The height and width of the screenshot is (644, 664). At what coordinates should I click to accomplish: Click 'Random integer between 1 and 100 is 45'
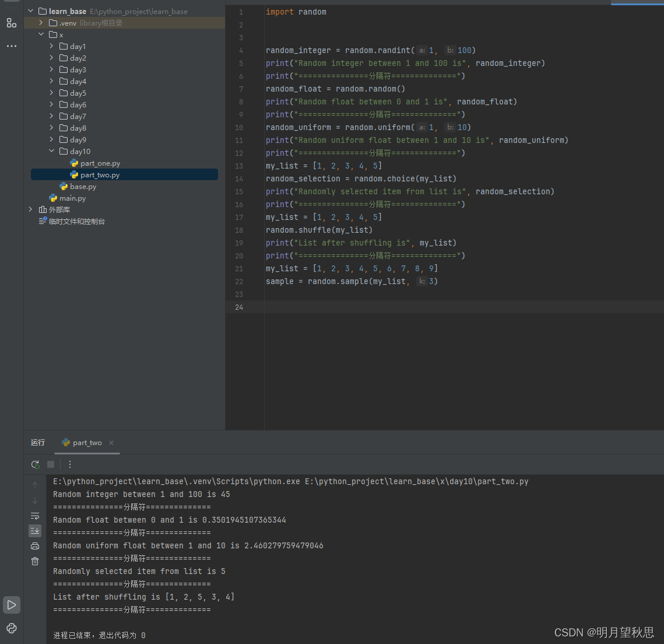pos(142,495)
